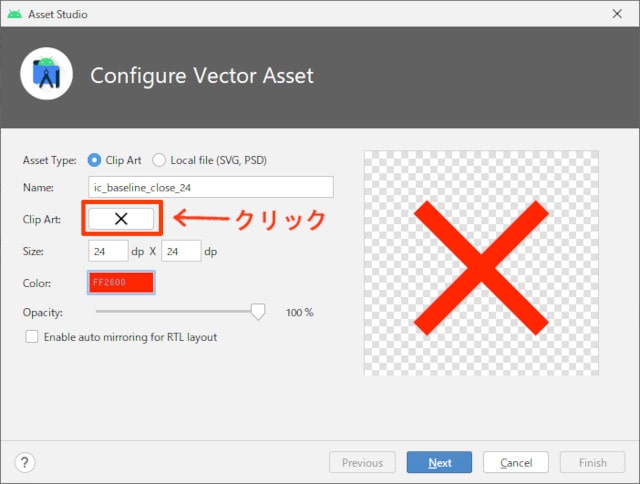Select the Local file (SVG, PSD) option
This screenshot has width=640, height=484.
click(x=159, y=160)
